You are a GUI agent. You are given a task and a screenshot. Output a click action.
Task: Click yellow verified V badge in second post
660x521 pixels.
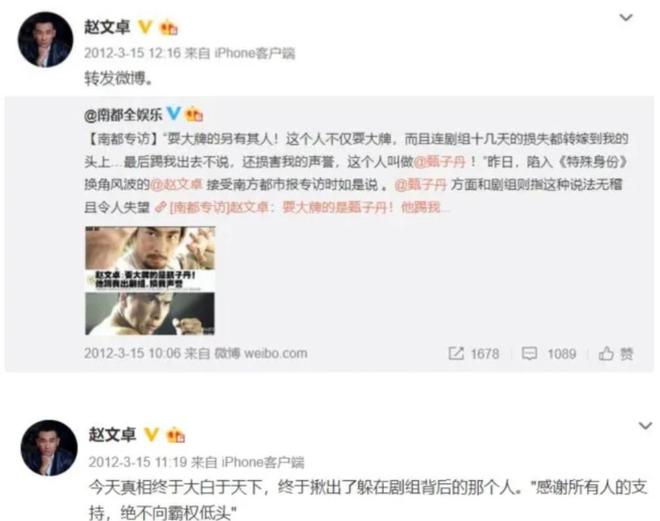coord(152,434)
